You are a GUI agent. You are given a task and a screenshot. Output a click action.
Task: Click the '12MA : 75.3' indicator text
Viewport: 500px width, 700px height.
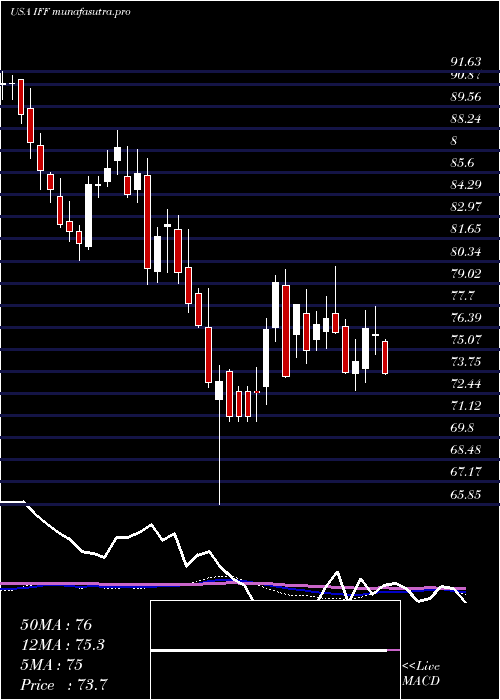click(63, 645)
